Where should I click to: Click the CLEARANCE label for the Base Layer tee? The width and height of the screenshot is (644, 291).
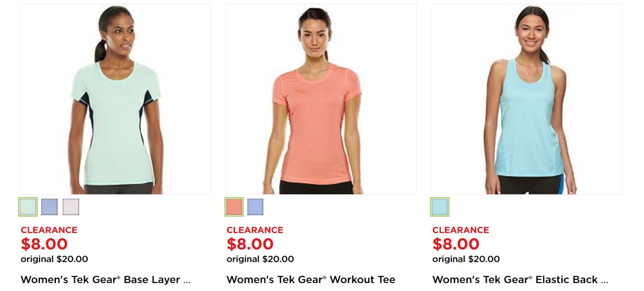point(49,230)
